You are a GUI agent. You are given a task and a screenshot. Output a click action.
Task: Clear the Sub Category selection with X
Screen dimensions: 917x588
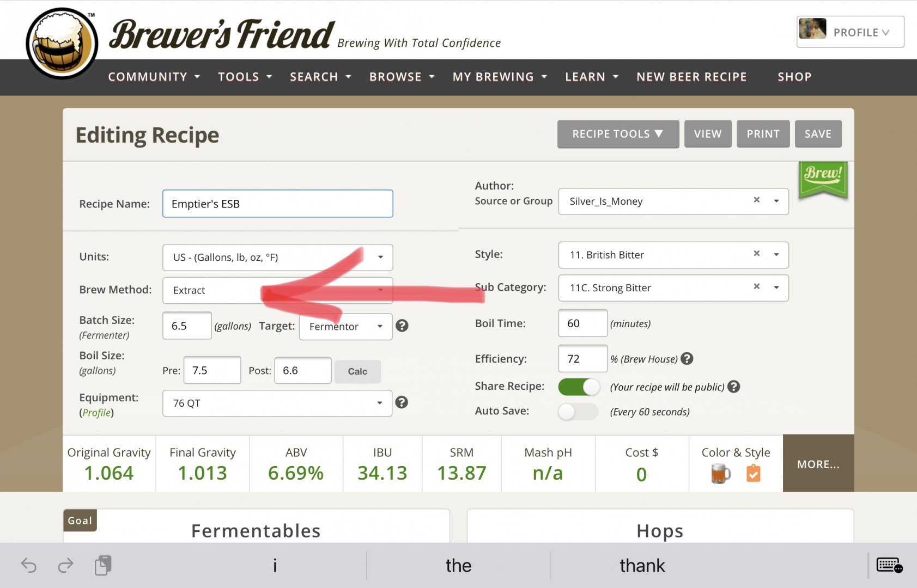(756, 286)
